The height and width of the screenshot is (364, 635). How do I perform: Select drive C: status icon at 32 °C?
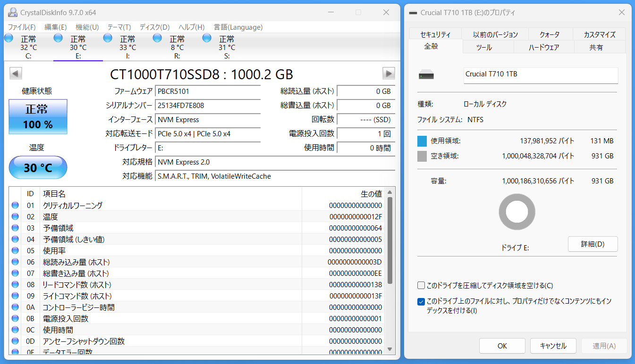[x=8, y=38]
